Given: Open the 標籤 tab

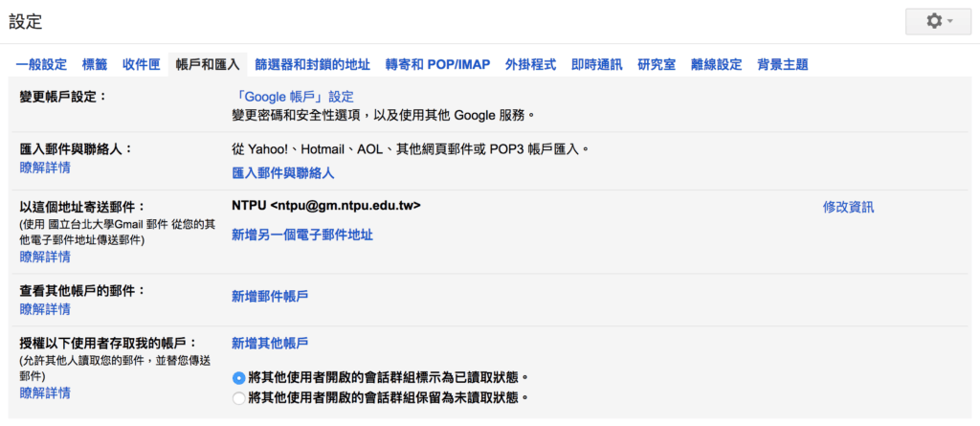Looking at the screenshot, I should [95, 65].
